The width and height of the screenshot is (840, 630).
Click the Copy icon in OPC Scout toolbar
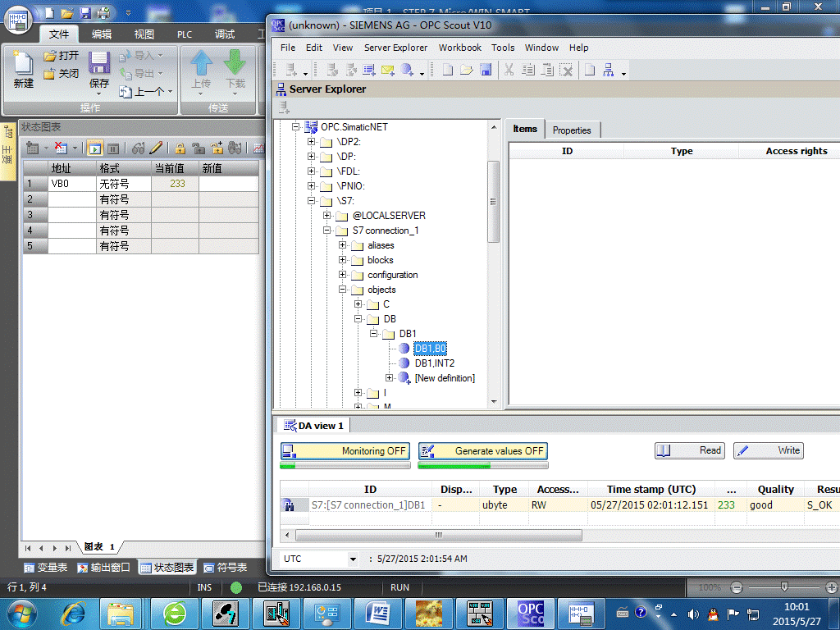[528, 70]
